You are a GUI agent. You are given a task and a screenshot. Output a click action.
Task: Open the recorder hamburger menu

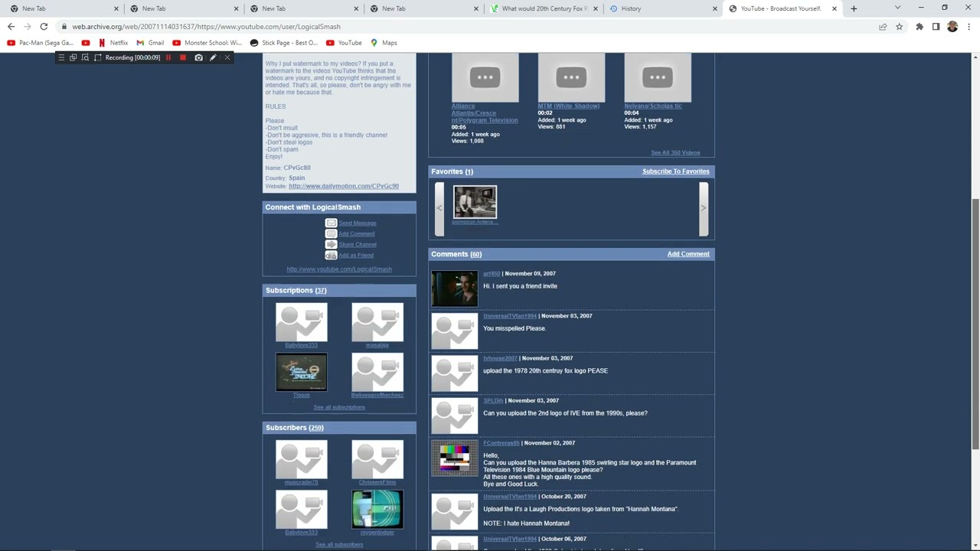point(61,57)
